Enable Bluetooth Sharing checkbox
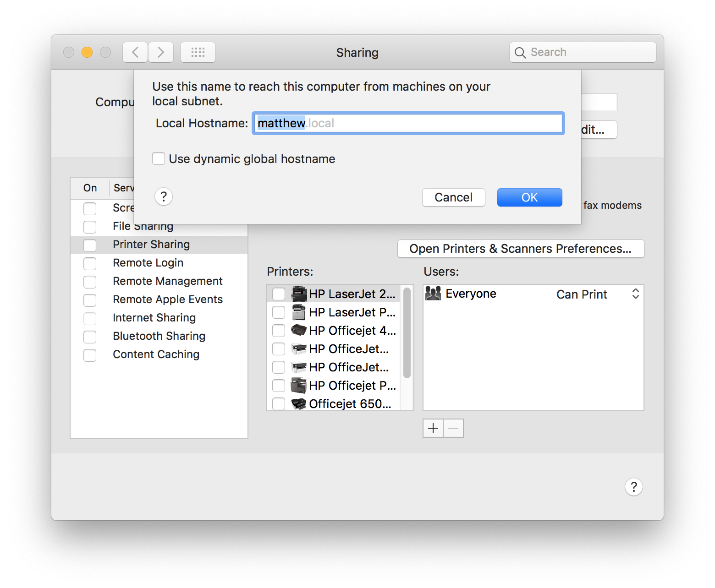 90,337
